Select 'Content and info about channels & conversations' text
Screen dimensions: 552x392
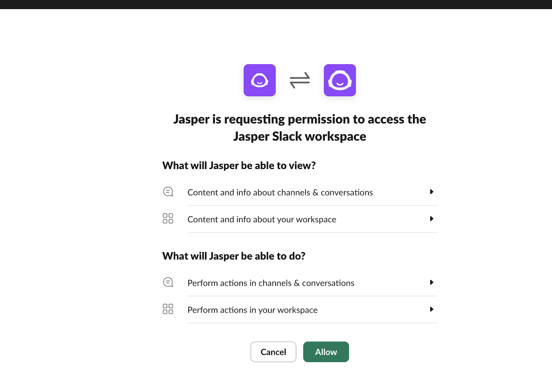[280, 193]
